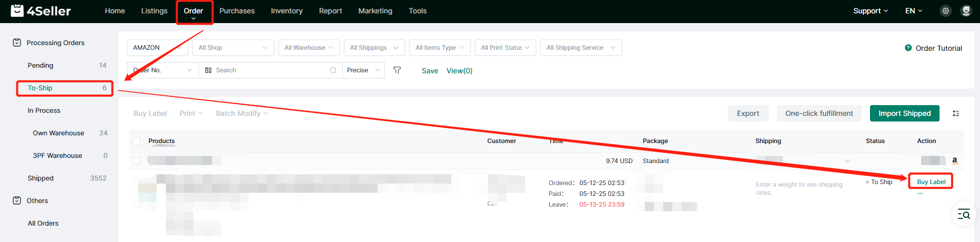Expand the All Print Status dropdown
Viewport: 980px width, 242px height.
[506, 48]
